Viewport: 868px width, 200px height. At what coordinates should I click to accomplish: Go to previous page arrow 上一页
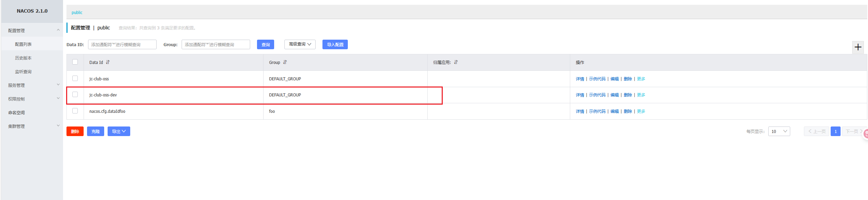pyautogui.click(x=817, y=131)
